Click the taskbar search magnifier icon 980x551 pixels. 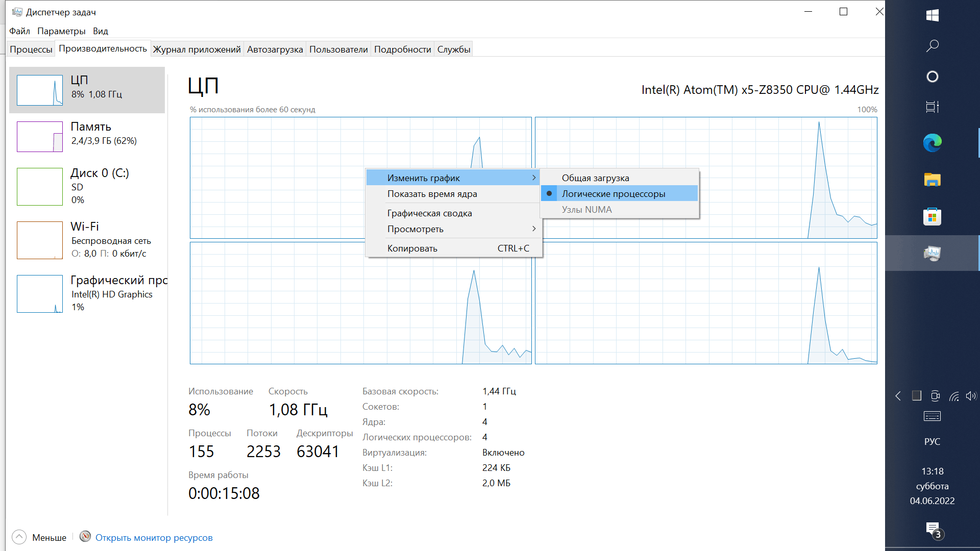coord(932,46)
